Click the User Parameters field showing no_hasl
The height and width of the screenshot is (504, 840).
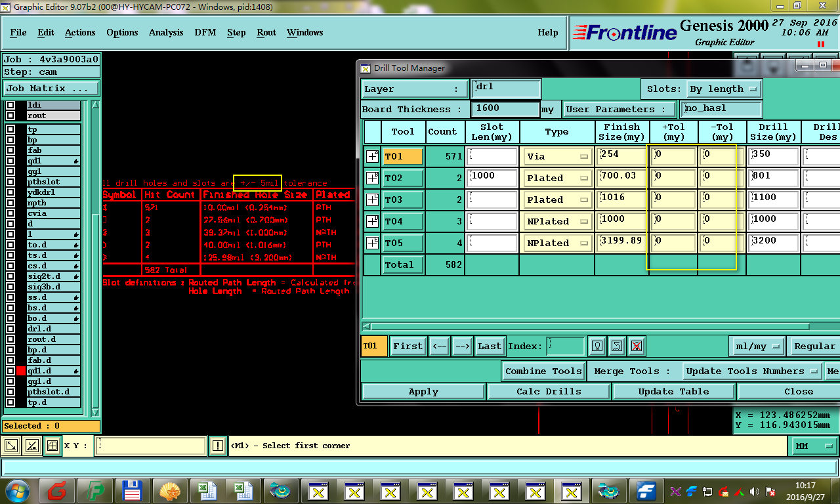[x=721, y=109]
